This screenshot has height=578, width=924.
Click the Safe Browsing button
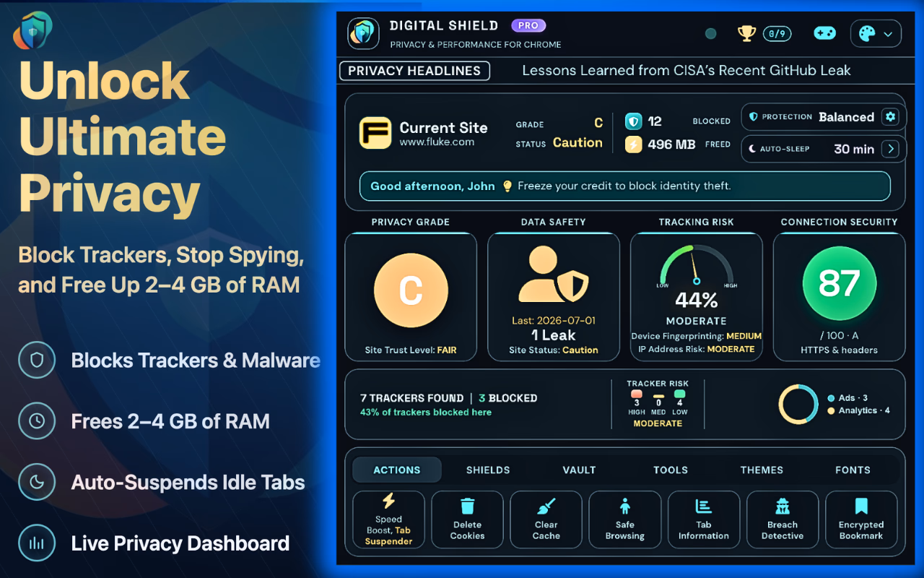[x=625, y=519]
